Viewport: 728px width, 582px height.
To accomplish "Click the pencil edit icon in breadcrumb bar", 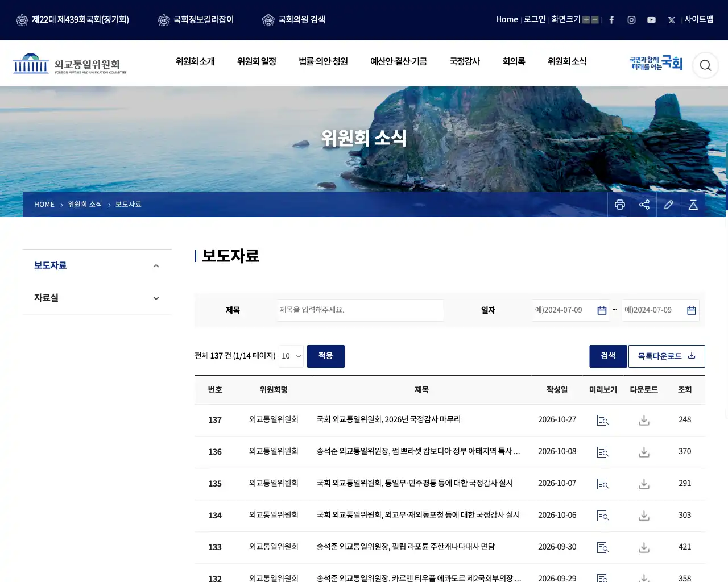I will pos(669,205).
